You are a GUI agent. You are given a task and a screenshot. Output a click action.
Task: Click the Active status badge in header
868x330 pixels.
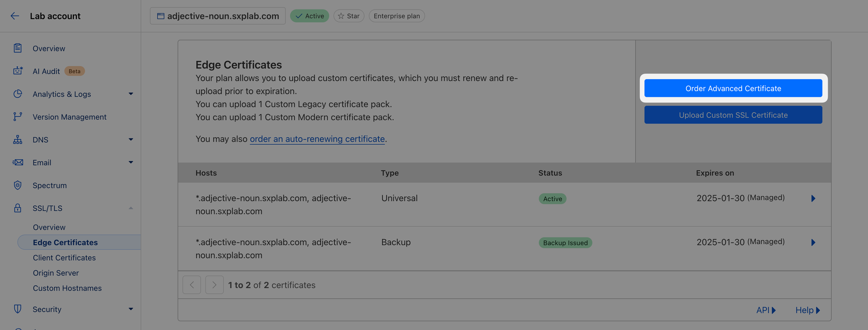(309, 16)
